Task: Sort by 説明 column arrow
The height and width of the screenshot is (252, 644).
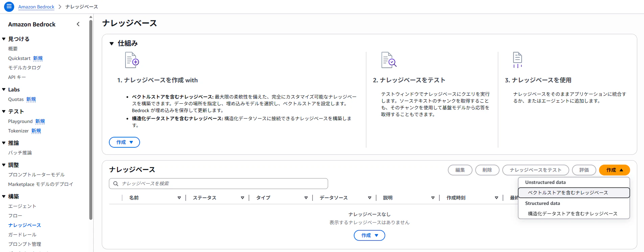Action: (x=433, y=198)
